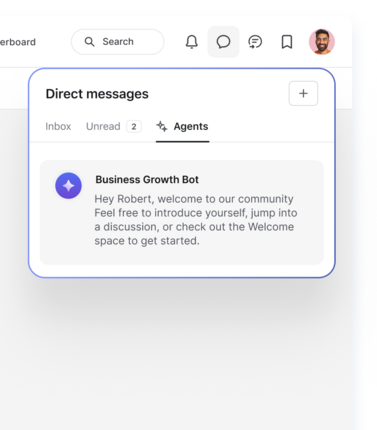Image resolution: width=377 pixels, height=430 pixels.
Task: Click the sparkle icon beside Agents
Action: click(162, 126)
